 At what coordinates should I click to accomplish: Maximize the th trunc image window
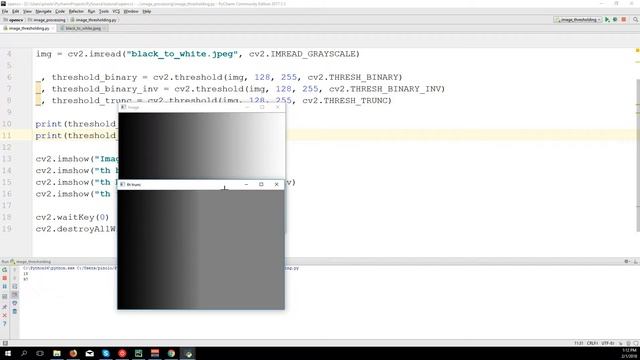coord(261,184)
